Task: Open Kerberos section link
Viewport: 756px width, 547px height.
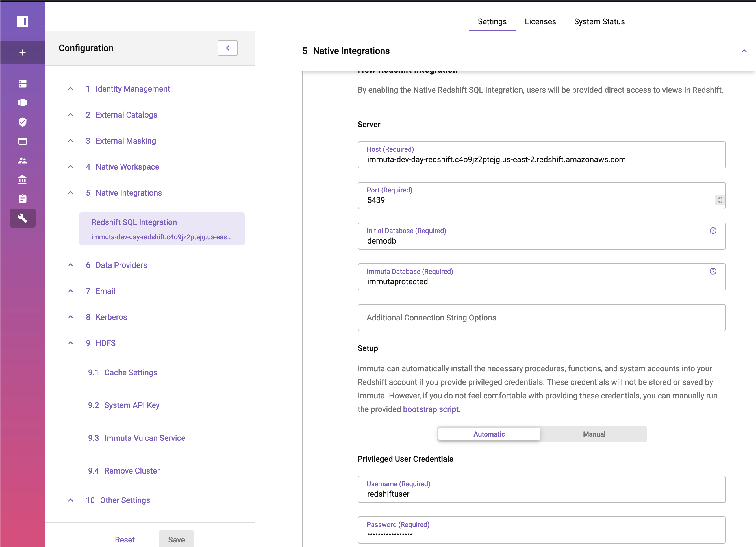Action: (106, 317)
